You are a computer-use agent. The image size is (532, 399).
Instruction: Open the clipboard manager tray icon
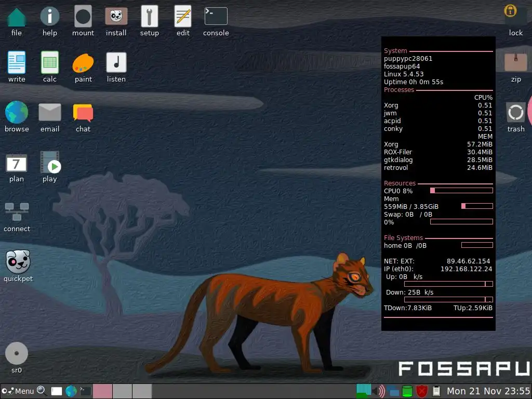436,391
